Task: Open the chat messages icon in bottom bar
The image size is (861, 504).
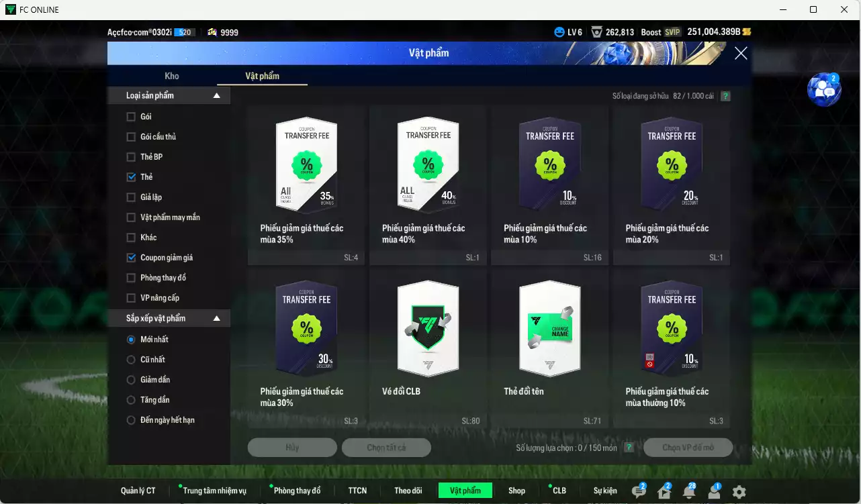Action: pos(639,492)
